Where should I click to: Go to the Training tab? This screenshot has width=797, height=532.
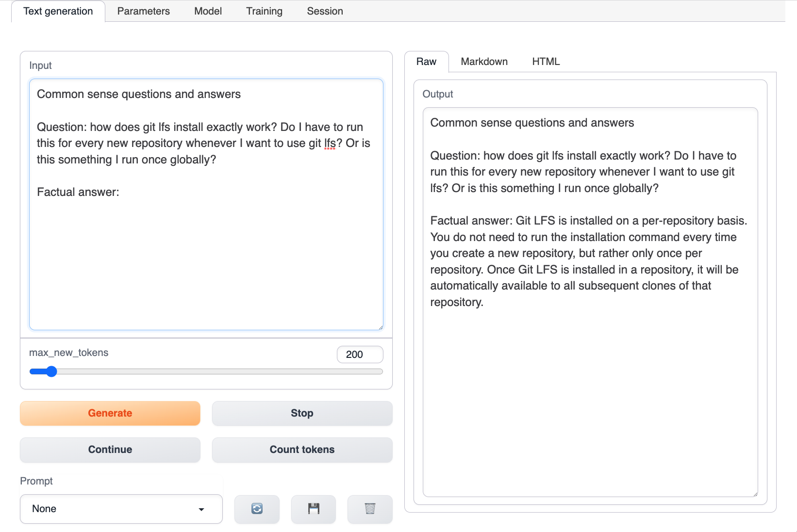coord(265,11)
